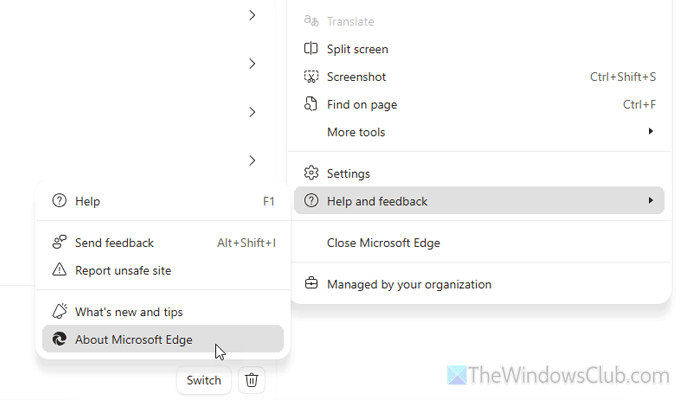Open Find on page
700x400 pixels.
(480, 104)
